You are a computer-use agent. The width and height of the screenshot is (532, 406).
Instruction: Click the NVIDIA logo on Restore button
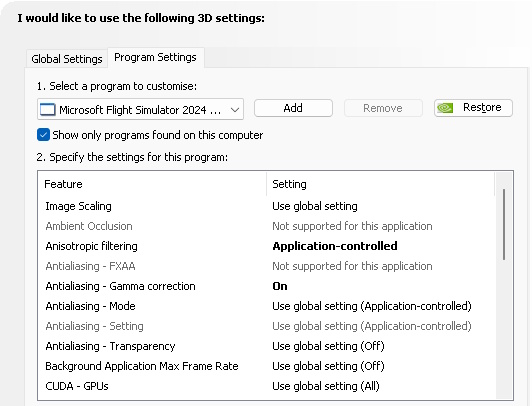click(x=445, y=108)
